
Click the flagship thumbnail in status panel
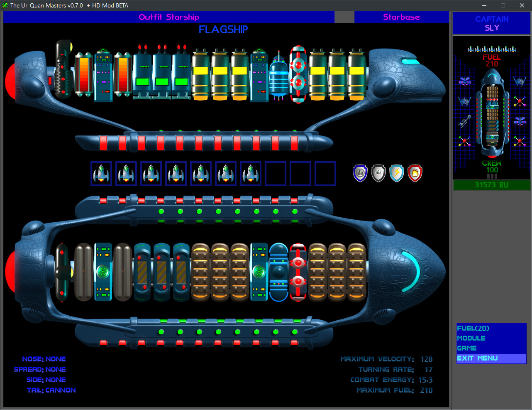[492, 113]
